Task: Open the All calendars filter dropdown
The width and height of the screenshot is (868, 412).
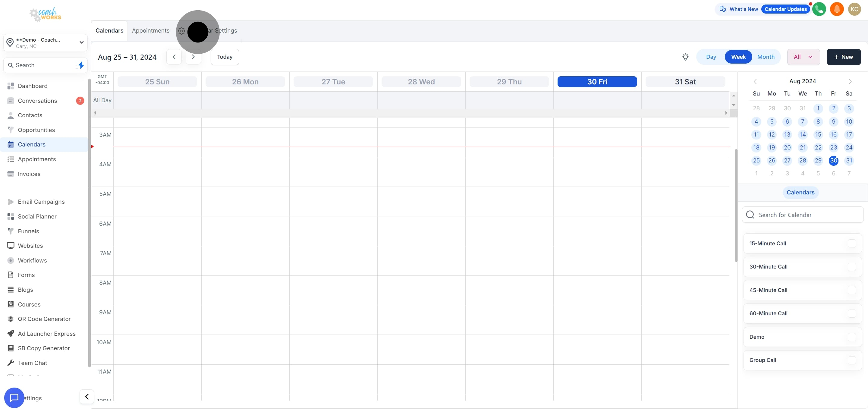Action: (803, 57)
